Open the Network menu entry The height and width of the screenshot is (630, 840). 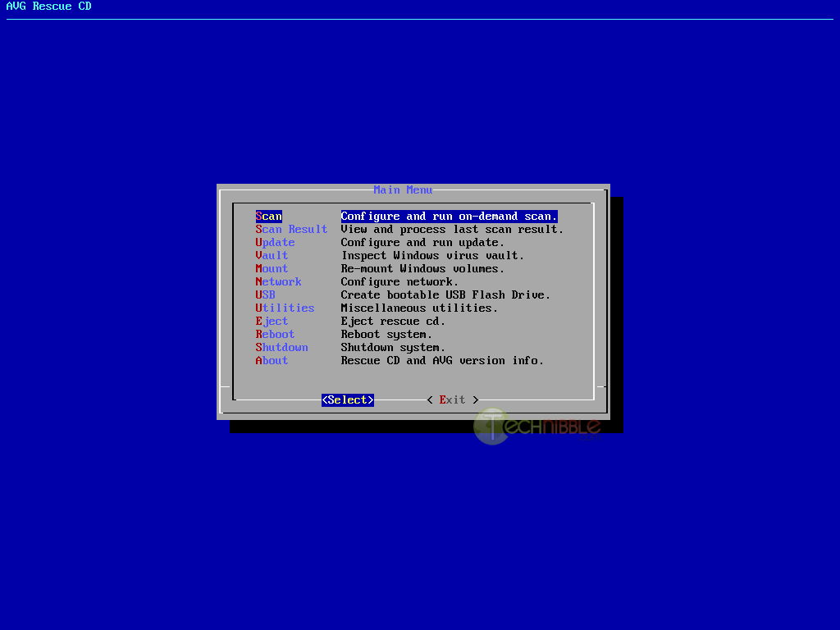pyautogui.click(x=278, y=282)
